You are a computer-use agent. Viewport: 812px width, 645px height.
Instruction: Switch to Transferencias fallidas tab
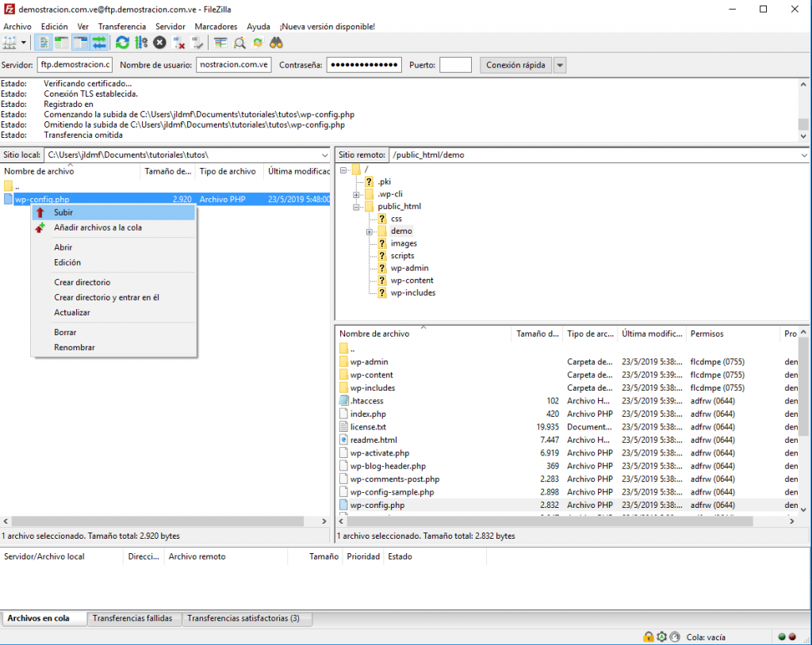pos(132,618)
